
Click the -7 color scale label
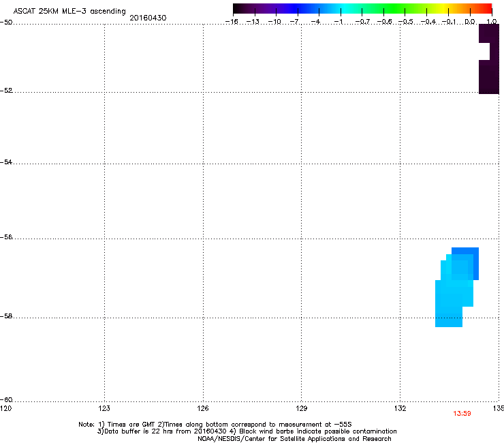pos(295,22)
